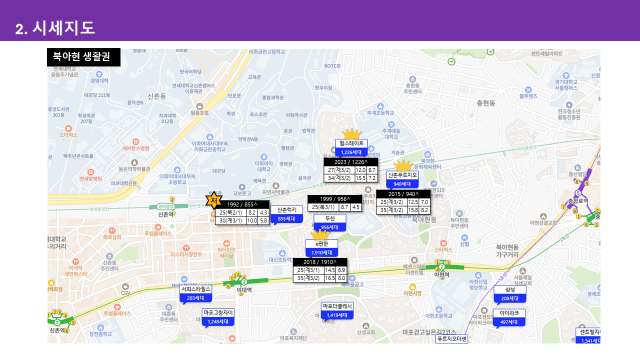Click the 1992 / 855 price table header
640x360 pixels.
tap(242, 204)
